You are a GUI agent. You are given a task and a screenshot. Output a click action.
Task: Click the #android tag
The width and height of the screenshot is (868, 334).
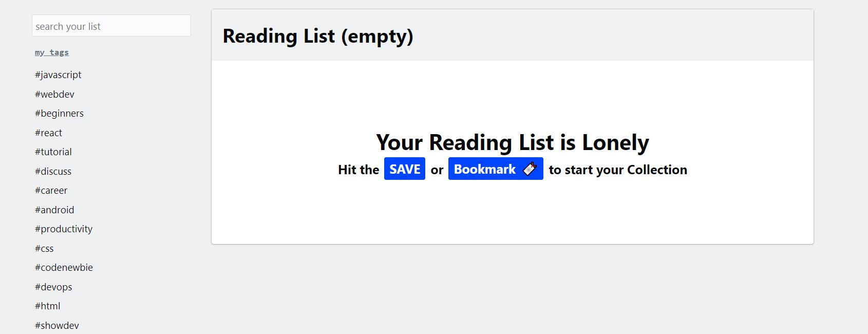tap(54, 210)
